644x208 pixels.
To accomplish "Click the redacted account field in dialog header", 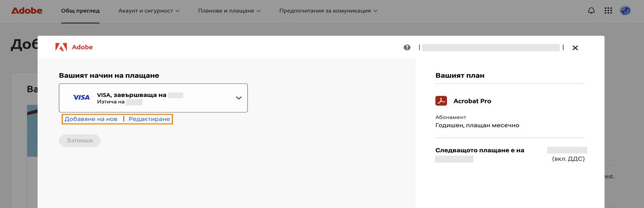I will pos(491,48).
